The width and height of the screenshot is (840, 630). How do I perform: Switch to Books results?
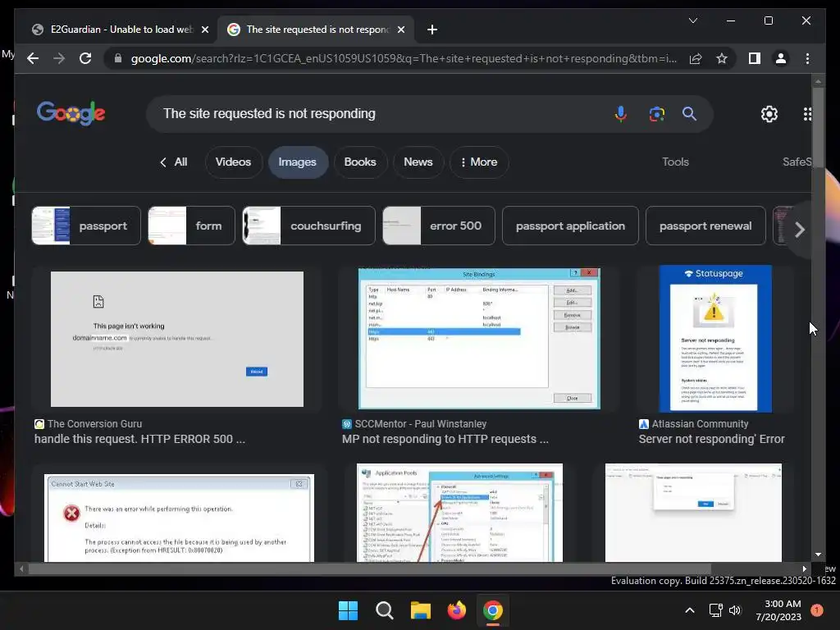pyautogui.click(x=360, y=162)
